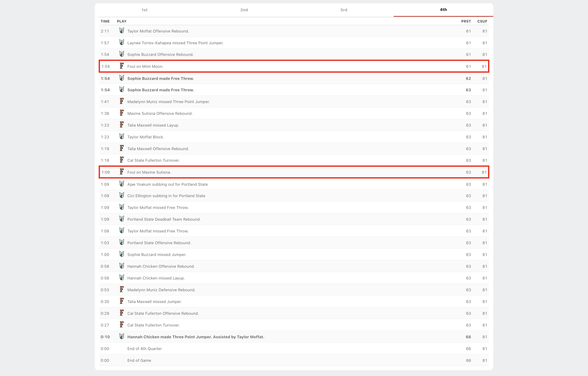The width and height of the screenshot is (588, 376).
Task: Click the PRST score column header
Action: [466, 21]
